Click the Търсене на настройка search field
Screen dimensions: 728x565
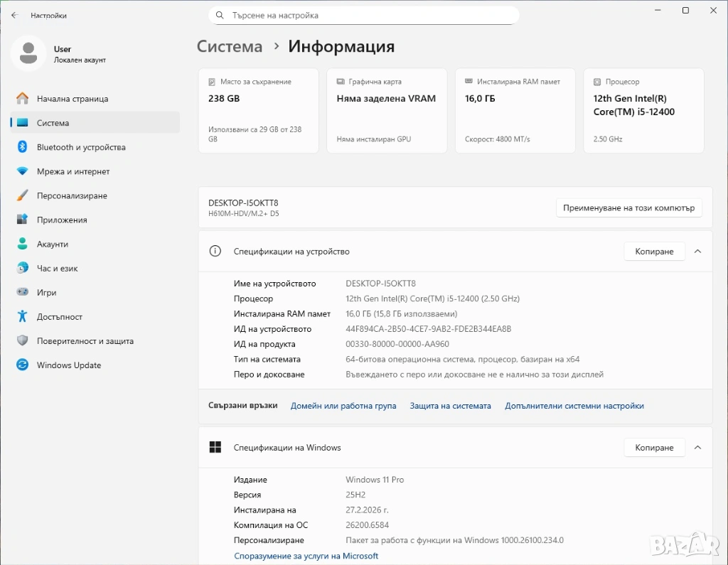click(x=370, y=15)
